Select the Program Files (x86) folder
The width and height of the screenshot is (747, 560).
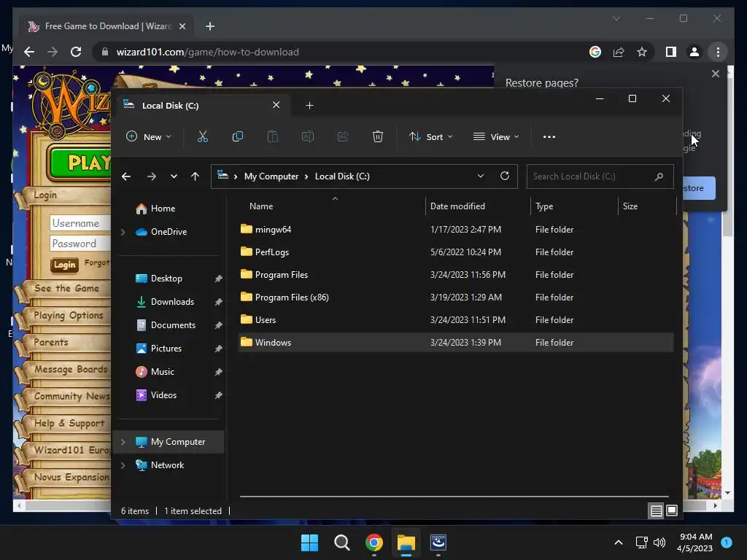coord(456,297)
